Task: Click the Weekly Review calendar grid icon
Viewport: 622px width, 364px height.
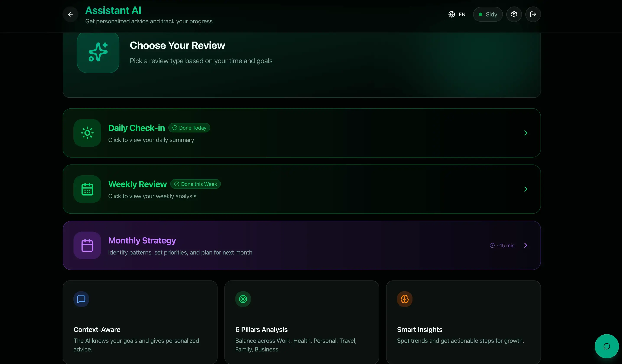Action: coord(87,189)
